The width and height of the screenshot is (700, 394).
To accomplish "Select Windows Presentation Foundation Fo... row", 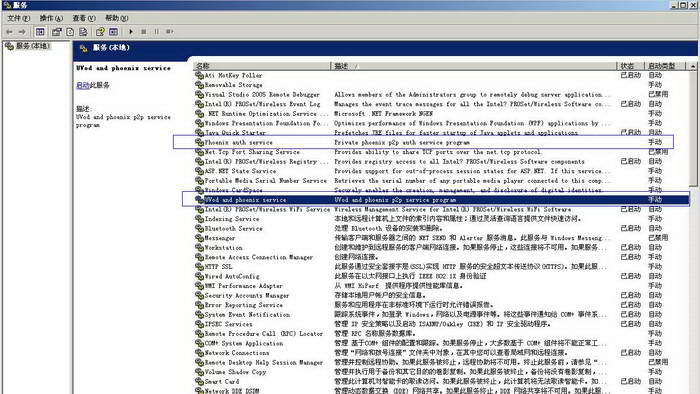I will 442,123.
